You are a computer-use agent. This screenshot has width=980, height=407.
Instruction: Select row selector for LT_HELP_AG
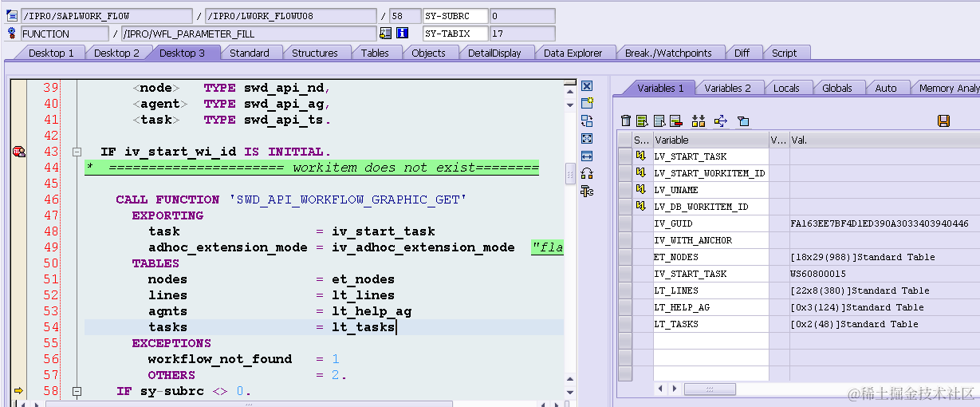pos(625,307)
